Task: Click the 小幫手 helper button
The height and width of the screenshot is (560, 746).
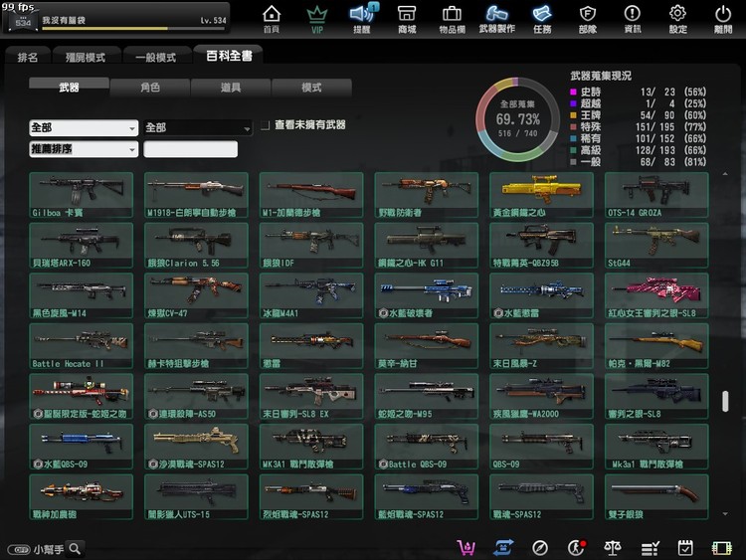Action: 45,548
